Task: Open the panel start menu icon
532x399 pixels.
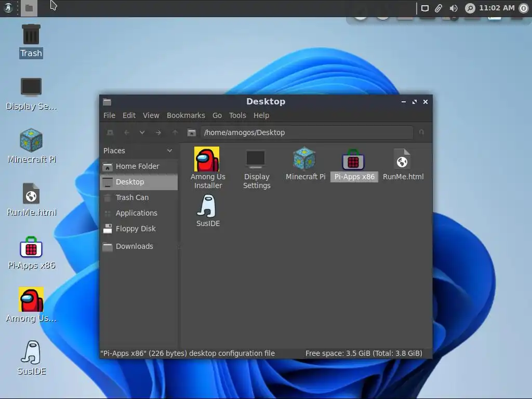Action: click(8, 8)
